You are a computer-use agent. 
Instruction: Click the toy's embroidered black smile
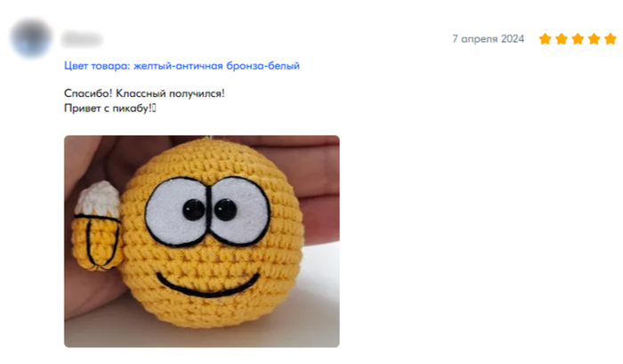point(207,286)
